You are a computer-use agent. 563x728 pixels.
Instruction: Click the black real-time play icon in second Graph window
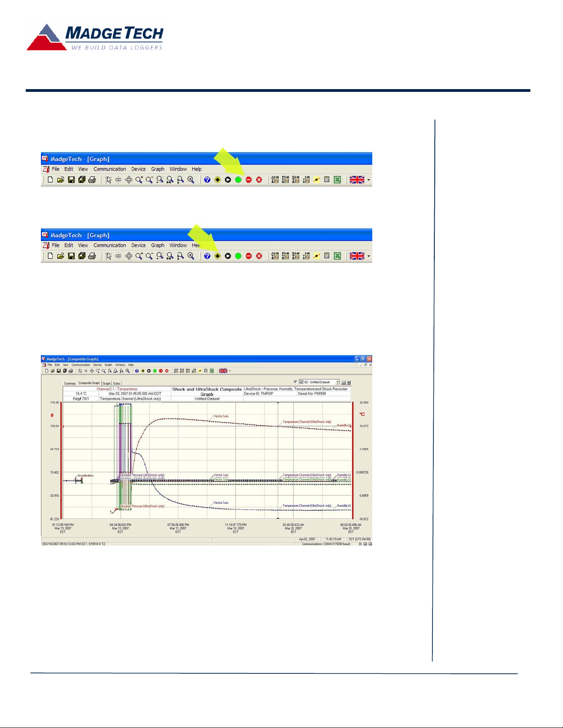(228, 256)
